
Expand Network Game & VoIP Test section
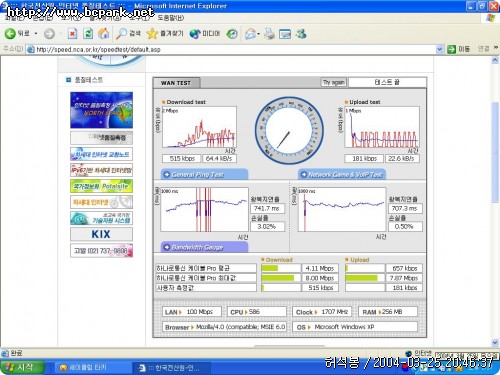[x=342, y=174]
